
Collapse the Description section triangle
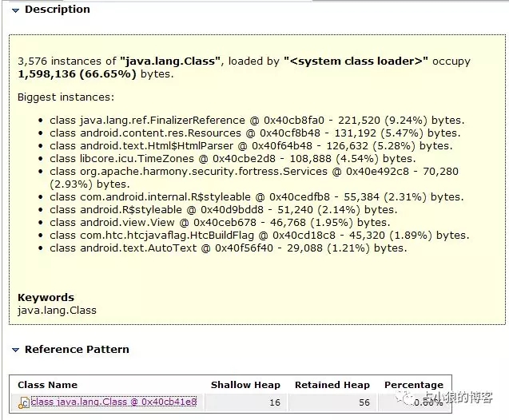[15, 10]
